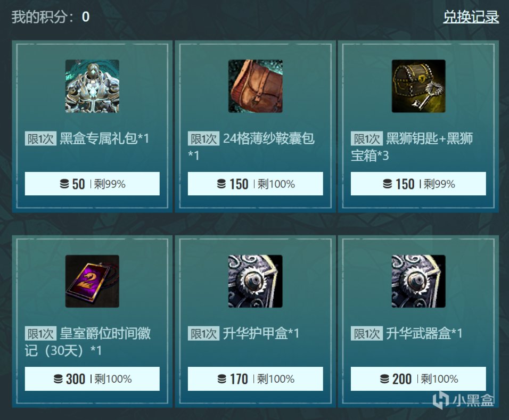
Task: Click the brown leather saddlebag icon
Action: click(x=255, y=86)
